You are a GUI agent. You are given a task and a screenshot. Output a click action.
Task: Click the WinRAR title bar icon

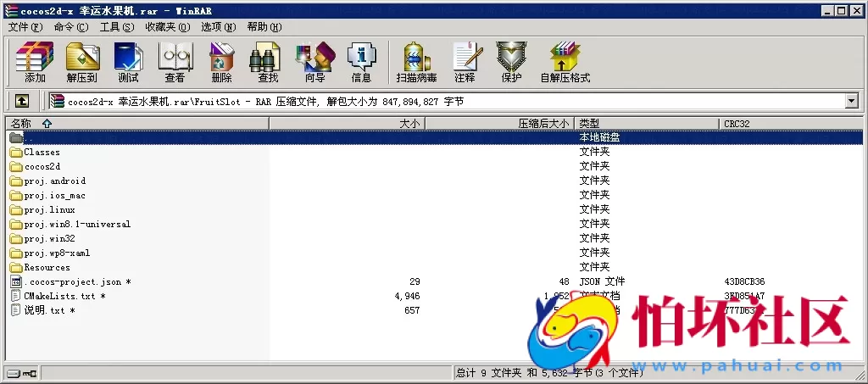pyautogui.click(x=10, y=10)
